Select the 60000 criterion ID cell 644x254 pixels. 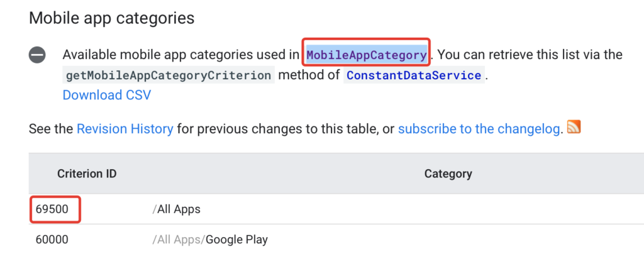pyautogui.click(x=52, y=240)
